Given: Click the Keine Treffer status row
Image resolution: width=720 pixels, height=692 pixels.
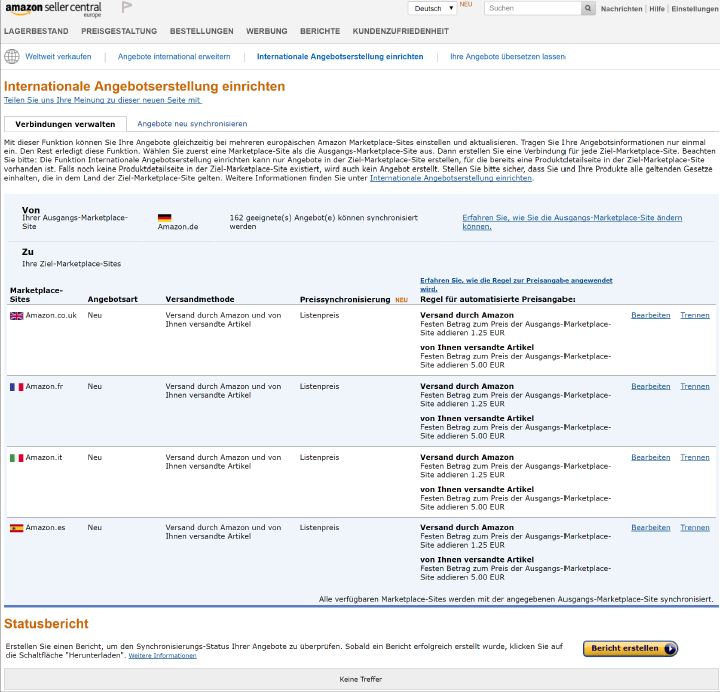Looking at the screenshot, I should (x=361, y=679).
